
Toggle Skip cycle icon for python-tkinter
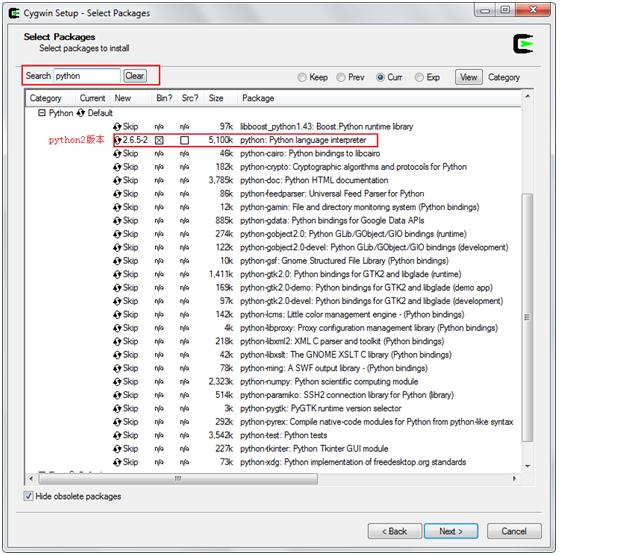[118, 449]
